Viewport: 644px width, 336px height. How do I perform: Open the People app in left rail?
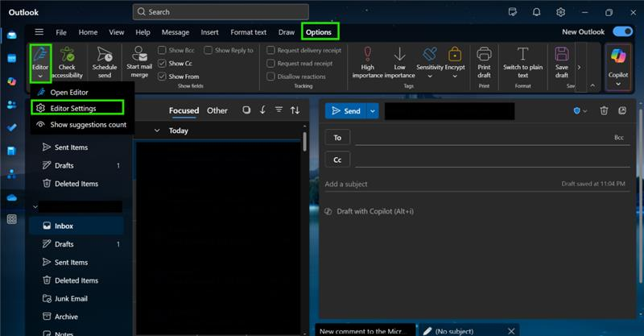(x=11, y=105)
